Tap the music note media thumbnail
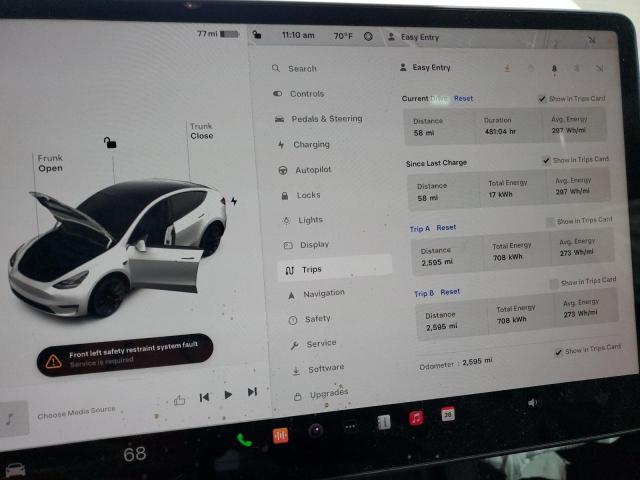Image resolution: width=640 pixels, height=480 pixels. point(14,418)
